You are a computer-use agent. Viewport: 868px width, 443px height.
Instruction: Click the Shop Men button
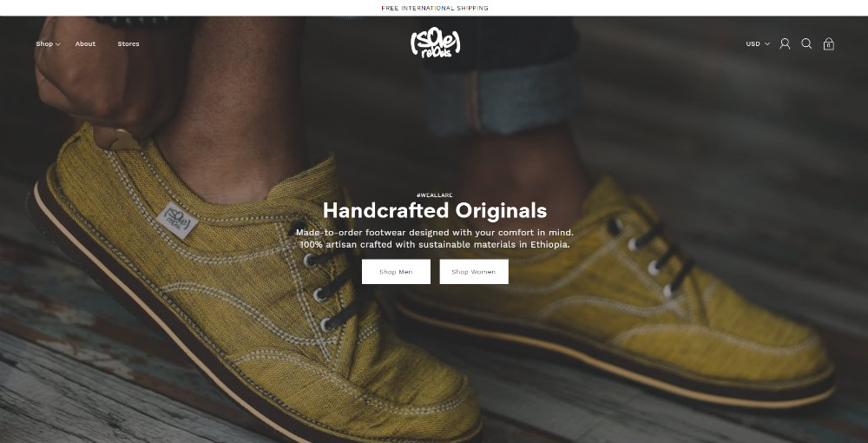tap(396, 272)
